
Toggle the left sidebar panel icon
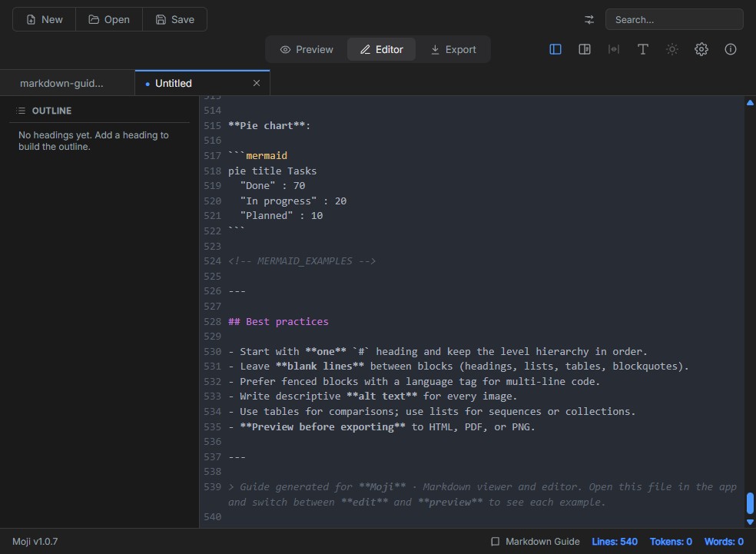(x=555, y=49)
